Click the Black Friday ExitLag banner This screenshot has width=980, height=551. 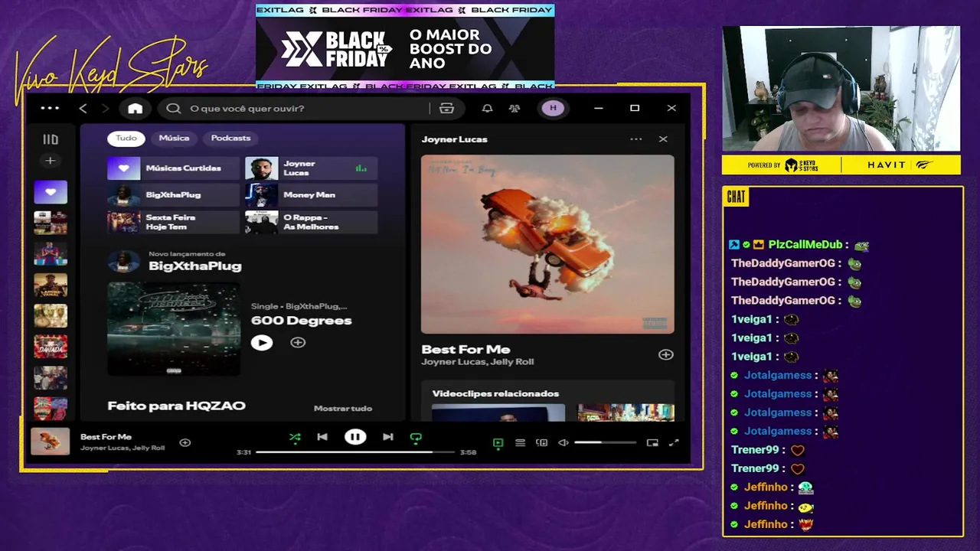(x=405, y=47)
